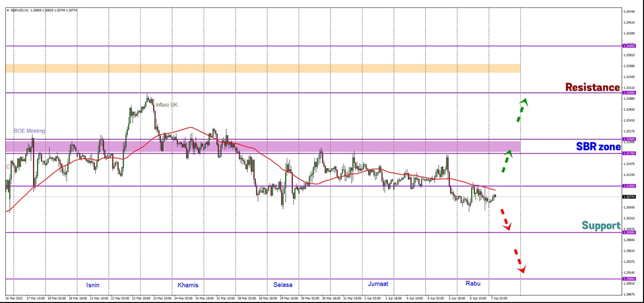The height and width of the screenshot is (303, 644).
Task: Click the Inflasi UK annotation
Action: pos(167,105)
